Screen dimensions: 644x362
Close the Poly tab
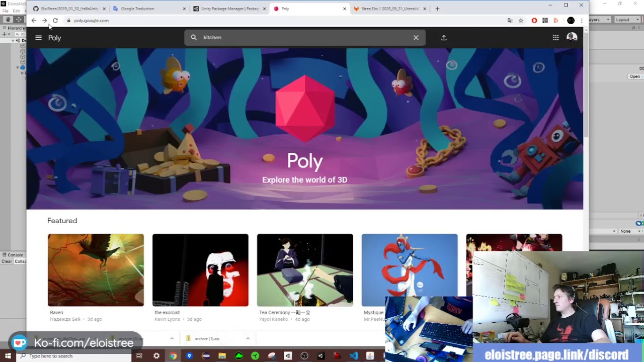coord(345,9)
